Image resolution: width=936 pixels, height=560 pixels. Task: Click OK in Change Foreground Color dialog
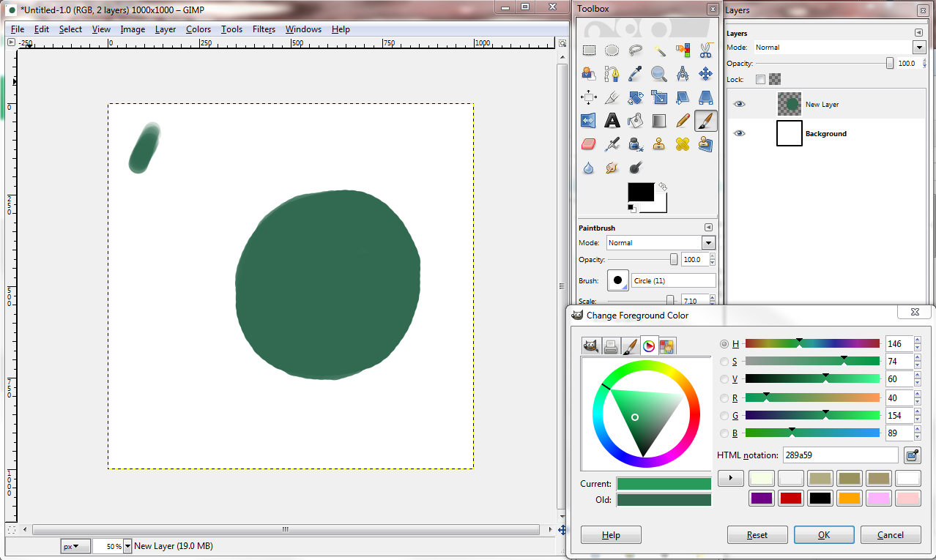coord(824,535)
